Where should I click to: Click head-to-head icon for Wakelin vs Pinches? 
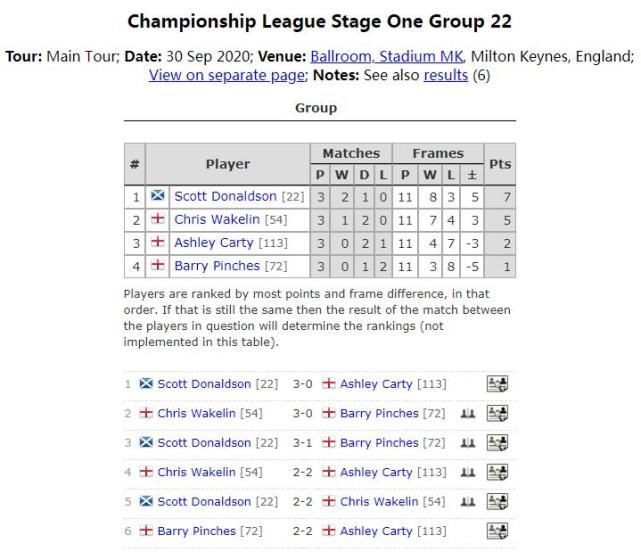pos(468,414)
